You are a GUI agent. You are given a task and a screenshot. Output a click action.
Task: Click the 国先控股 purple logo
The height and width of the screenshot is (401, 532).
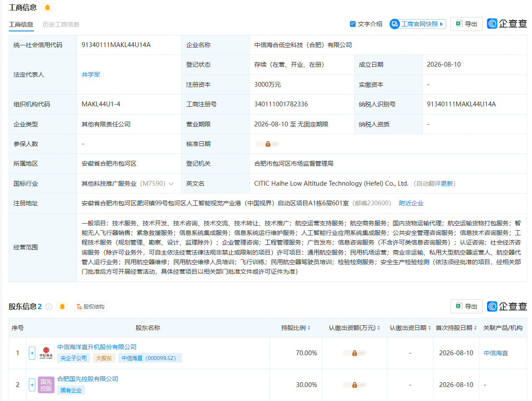pyautogui.click(x=46, y=385)
